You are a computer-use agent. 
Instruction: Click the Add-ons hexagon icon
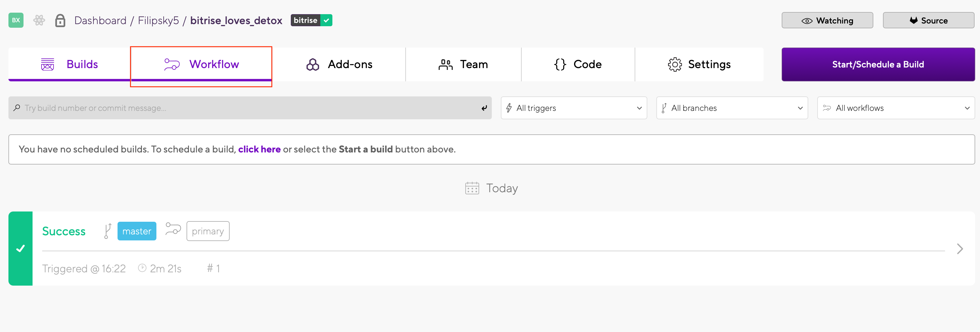[313, 65]
